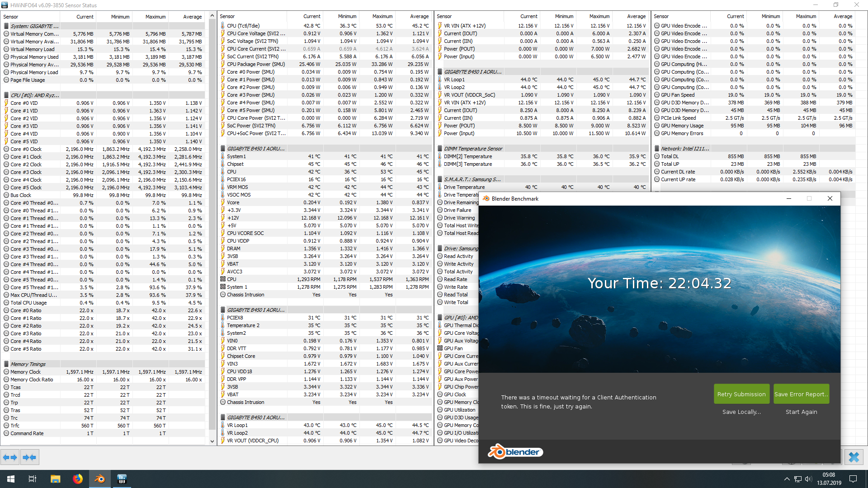The image size is (868, 488).
Task: Open the notification center icon
Action: 853,479
